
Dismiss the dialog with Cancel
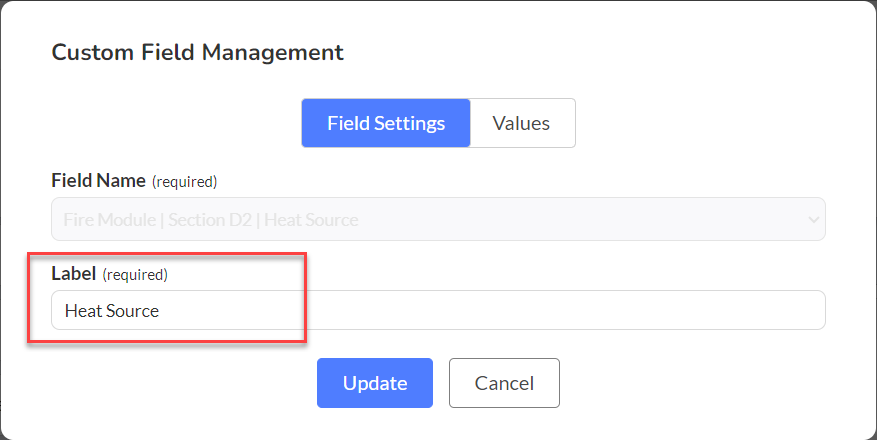[504, 383]
